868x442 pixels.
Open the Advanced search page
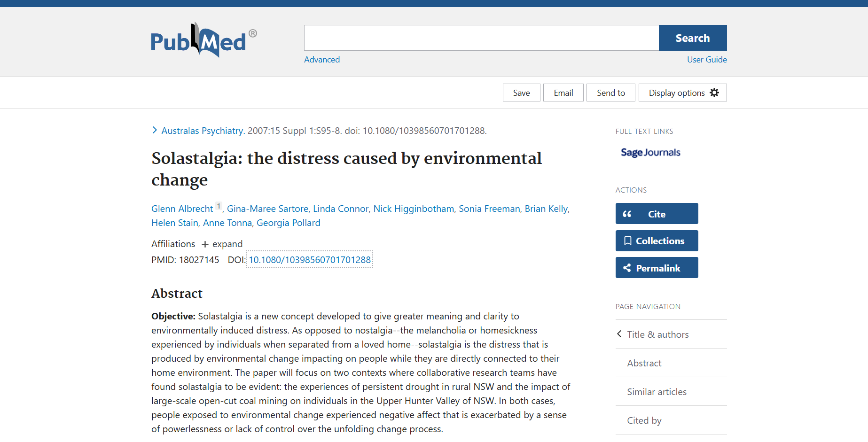pyautogui.click(x=322, y=59)
